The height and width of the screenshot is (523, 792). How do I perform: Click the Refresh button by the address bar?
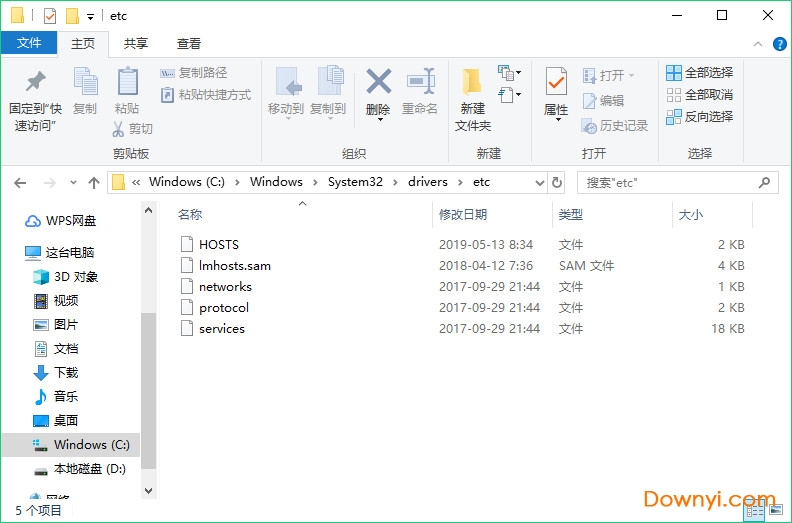(557, 182)
